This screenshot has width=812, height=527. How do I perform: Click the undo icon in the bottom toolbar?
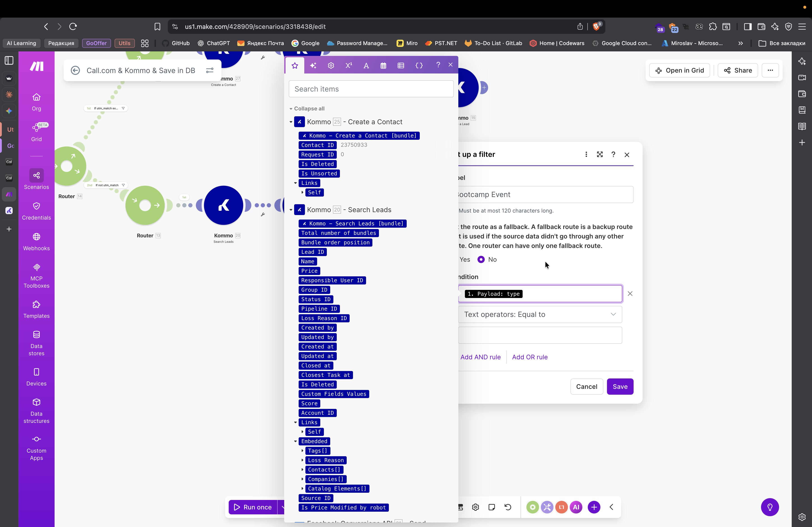[x=508, y=507]
